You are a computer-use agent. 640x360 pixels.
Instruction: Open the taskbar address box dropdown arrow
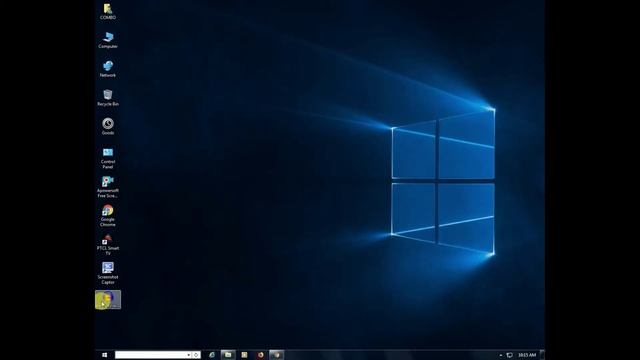[189, 355]
